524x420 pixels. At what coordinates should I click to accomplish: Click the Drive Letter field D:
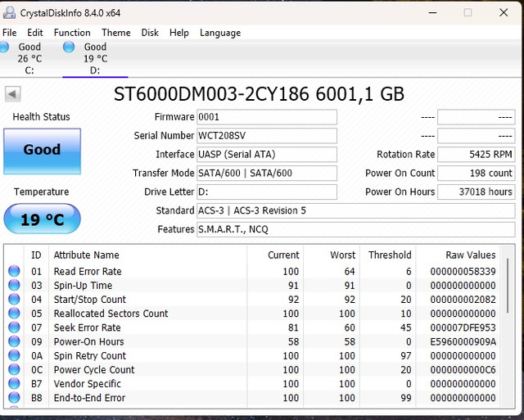[267, 192]
